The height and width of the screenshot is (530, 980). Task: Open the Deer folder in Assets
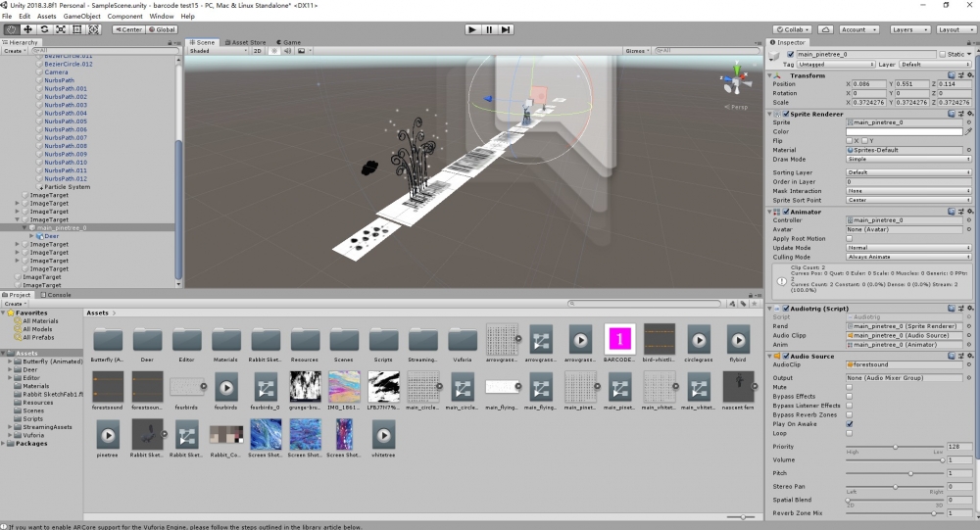(x=148, y=341)
